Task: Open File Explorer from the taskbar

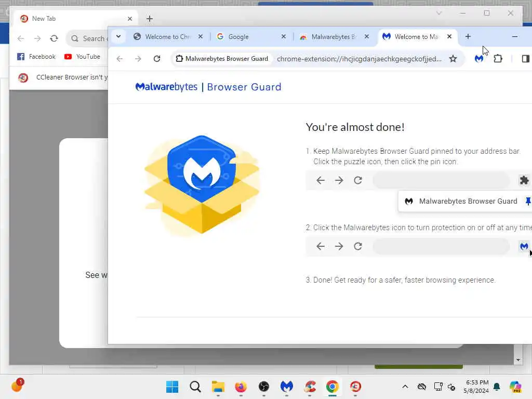Action: click(218, 387)
